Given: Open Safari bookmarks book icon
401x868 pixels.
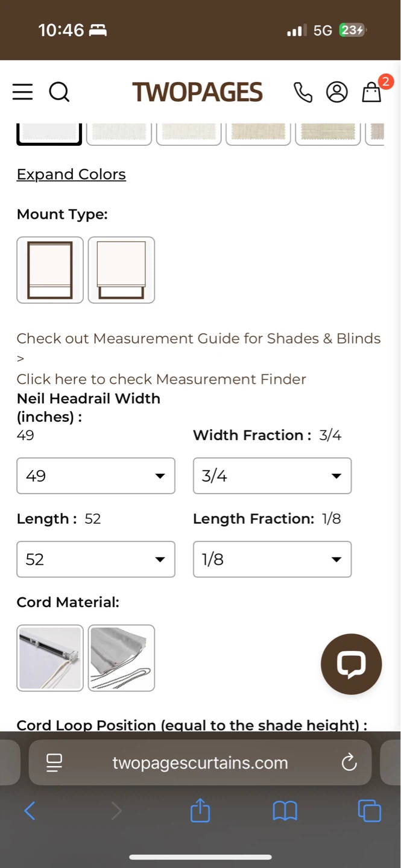Looking at the screenshot, I should pyautogui.click(x=285, y=811).
